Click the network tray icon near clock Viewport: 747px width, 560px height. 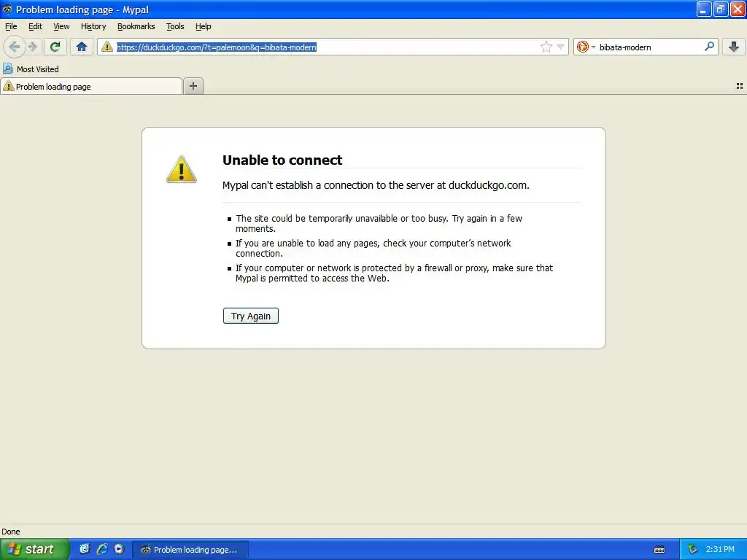click(692, 550)
